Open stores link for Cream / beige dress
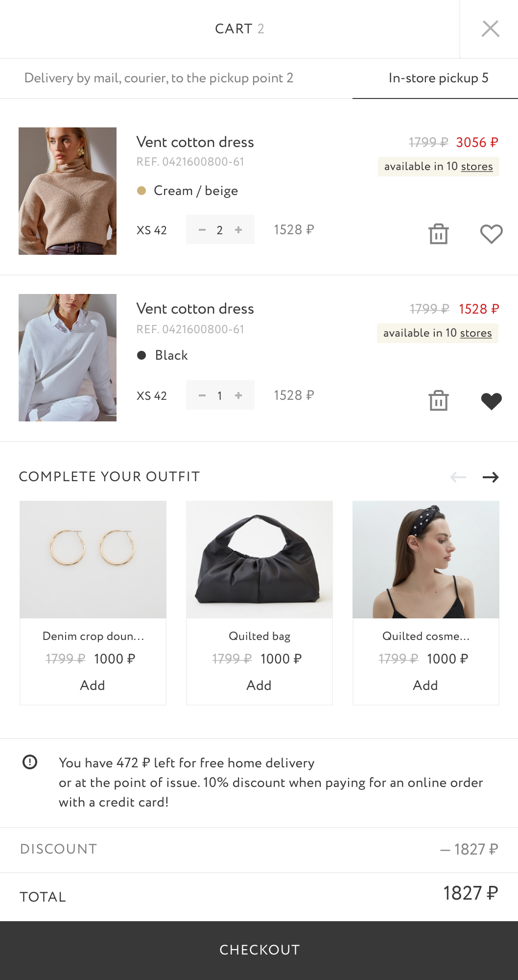 (476, 167)
